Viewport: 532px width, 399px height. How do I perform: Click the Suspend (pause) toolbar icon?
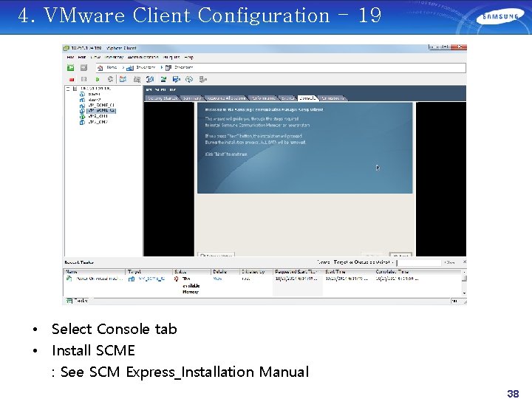pyautogui.click(x=83, y=79)
